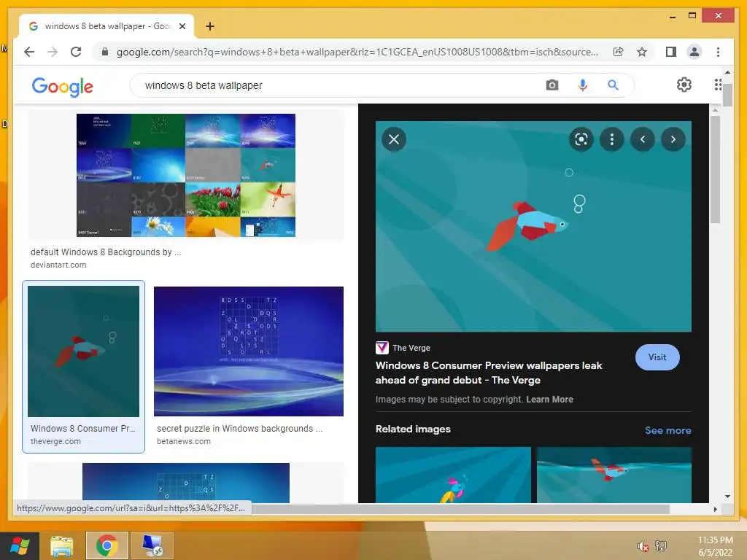
Task: Click the network tray icon
Action: coord(661,546)
